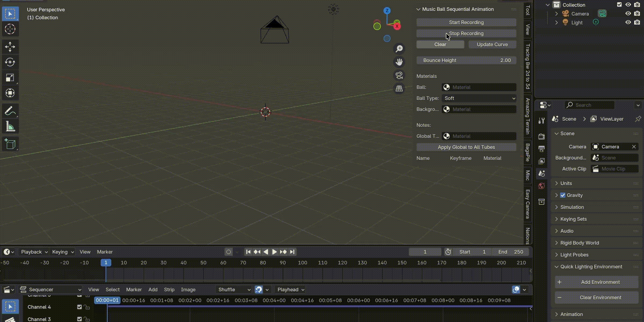The width and height of the screenshot is (644, 322).
Task: Switch perspective/orthographic grid icon
Action: point(399,89)
